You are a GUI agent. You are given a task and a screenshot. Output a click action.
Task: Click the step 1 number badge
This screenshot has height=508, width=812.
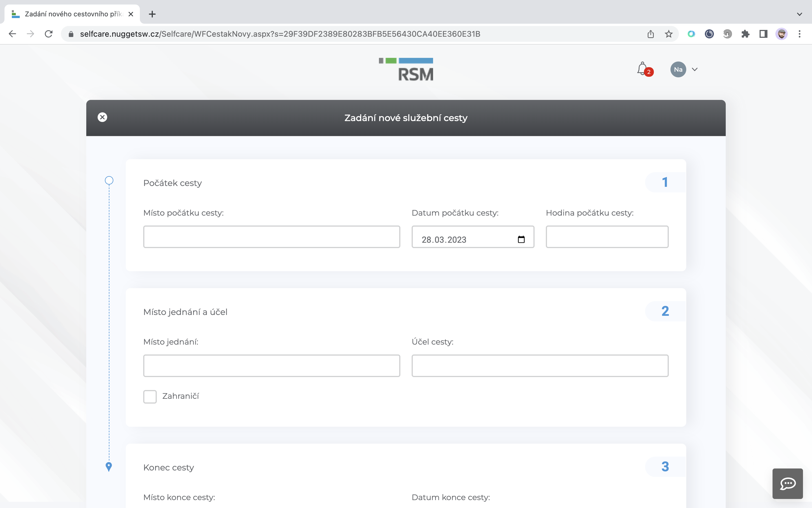tap(665, 182)
